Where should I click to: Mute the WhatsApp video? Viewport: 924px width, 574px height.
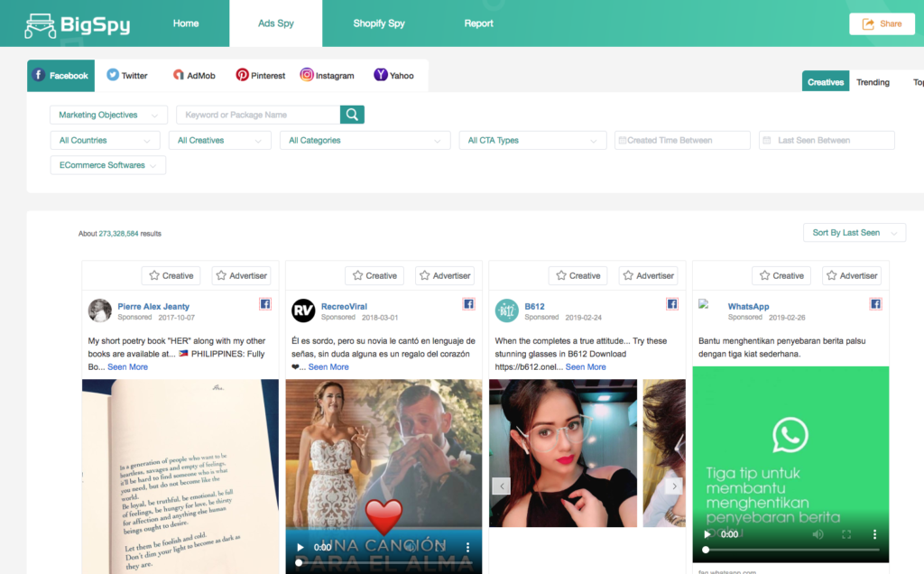pyautogui.click(x=818, y=534)
